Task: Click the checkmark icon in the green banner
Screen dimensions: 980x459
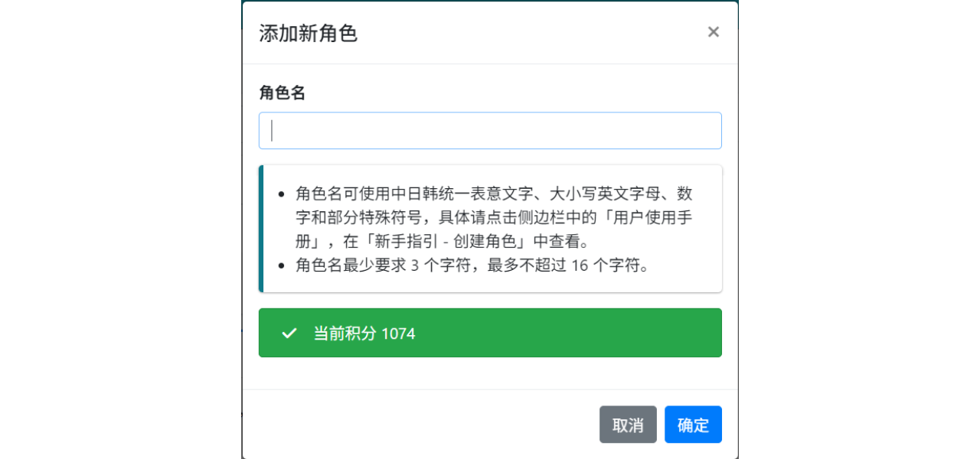Action: tap(288, 333)
